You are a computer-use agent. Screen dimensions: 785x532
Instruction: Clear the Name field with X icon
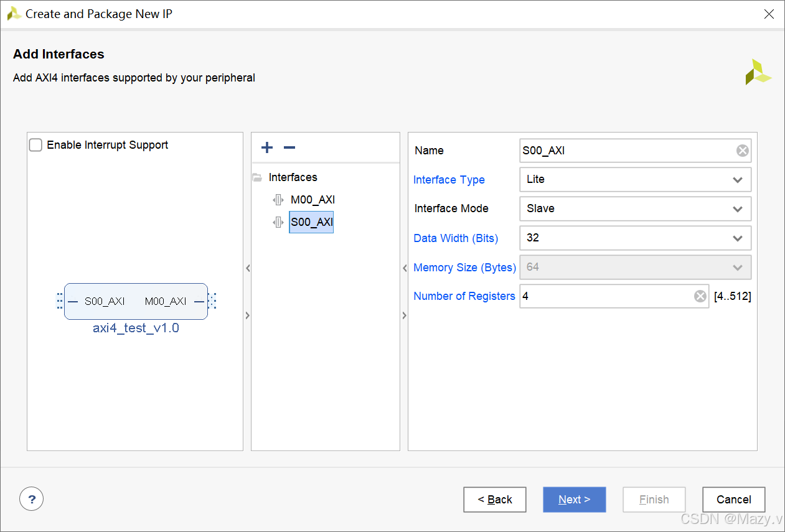click(x=742, y=151)
